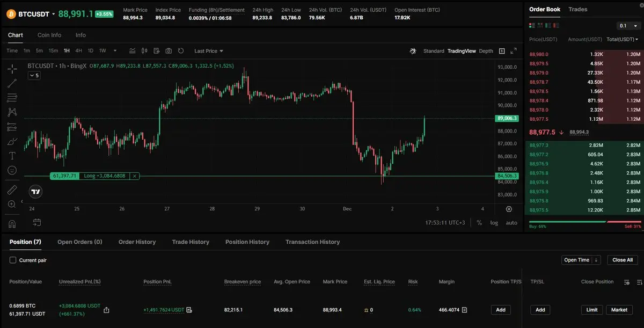Switch to the Trades tab

pos(578,9)
